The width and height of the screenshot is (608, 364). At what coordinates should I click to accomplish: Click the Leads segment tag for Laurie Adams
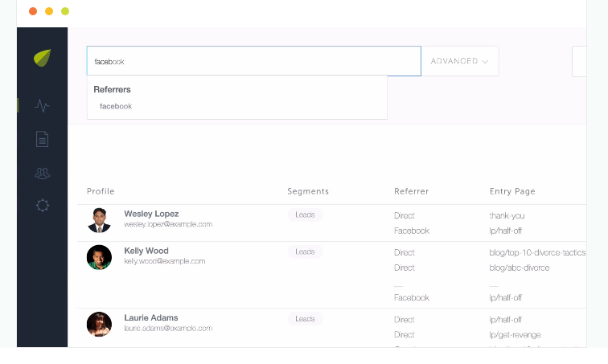[x=305, y=319]
